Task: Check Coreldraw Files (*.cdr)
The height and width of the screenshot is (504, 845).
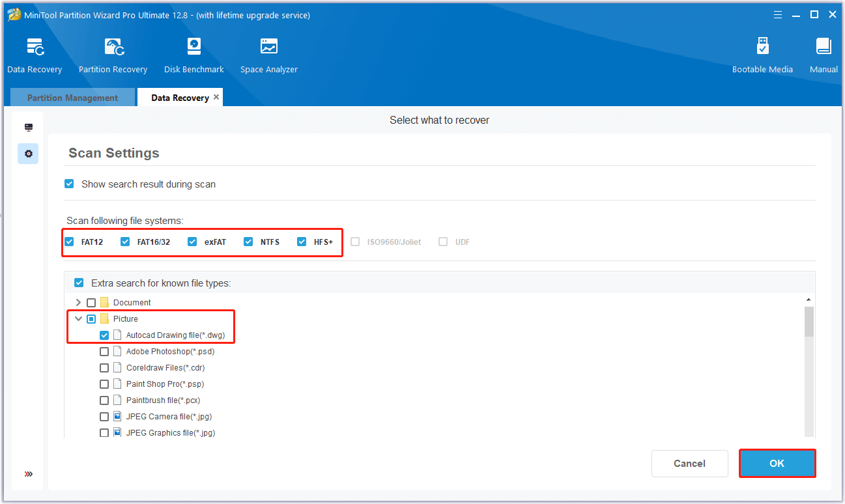Action: tap(104, 368)
